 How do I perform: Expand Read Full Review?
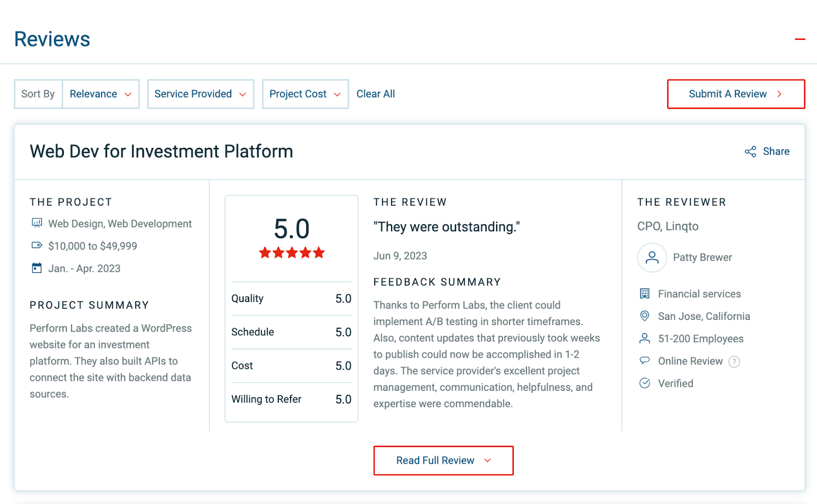(443, 461)
